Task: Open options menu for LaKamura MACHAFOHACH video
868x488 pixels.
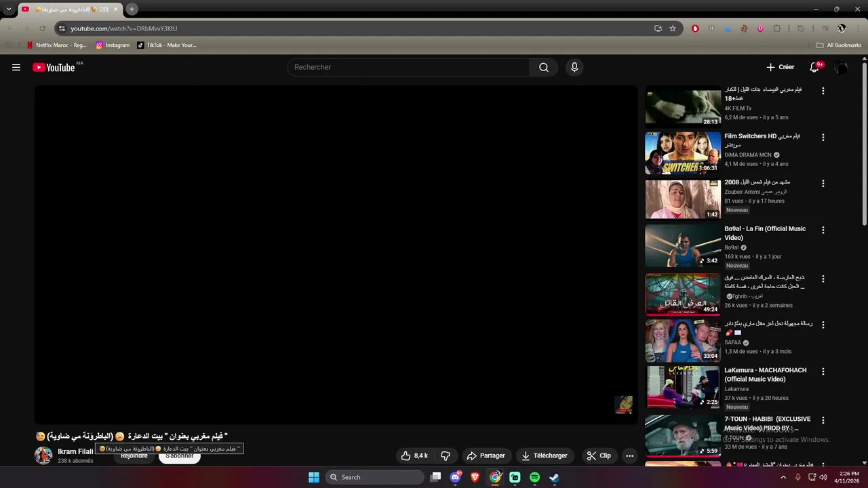Action: coord(823,371)
